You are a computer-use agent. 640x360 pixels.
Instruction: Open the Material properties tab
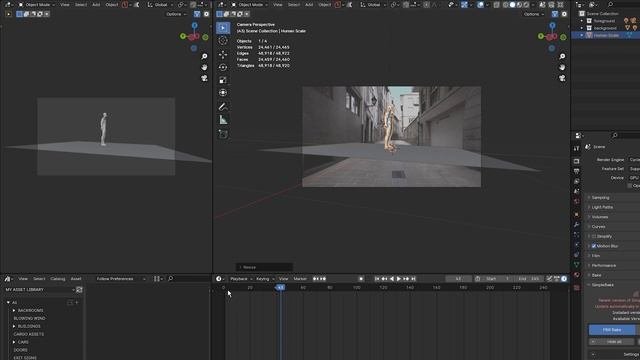[x=576, y=275]
